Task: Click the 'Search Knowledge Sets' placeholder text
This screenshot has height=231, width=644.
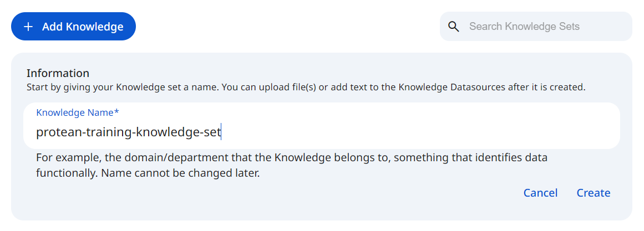Action: coord(524,27)
